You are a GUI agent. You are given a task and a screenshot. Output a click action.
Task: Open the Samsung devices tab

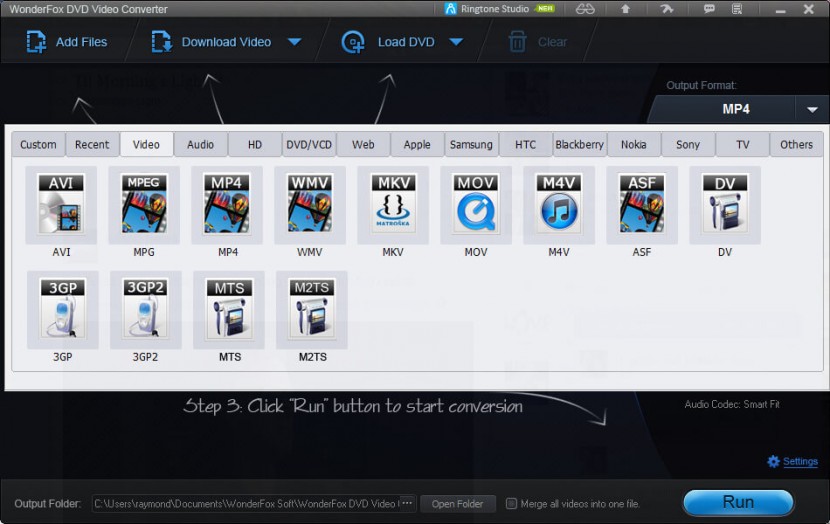[x=471, y=144]
